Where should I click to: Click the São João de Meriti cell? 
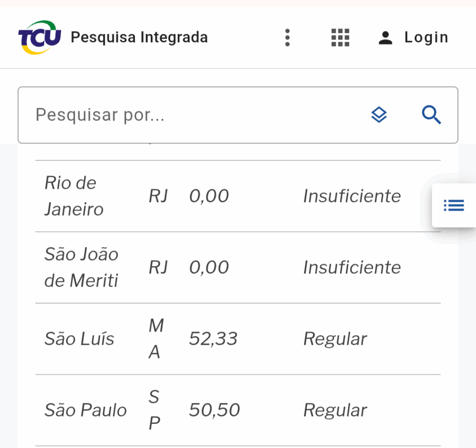click(x=81, y=267)
